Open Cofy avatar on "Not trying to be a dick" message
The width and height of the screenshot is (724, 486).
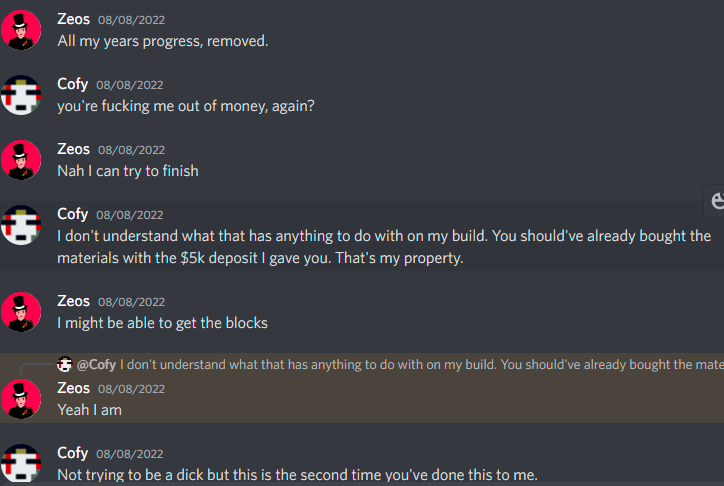(21, 463)
